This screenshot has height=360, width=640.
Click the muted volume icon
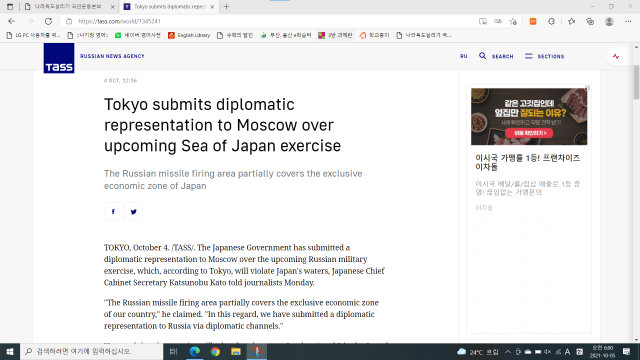(548, 351)
